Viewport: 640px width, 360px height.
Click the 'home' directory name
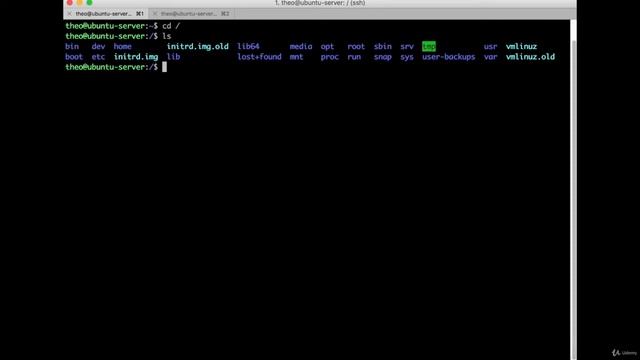pyautogui.click(x=122, y=47)
